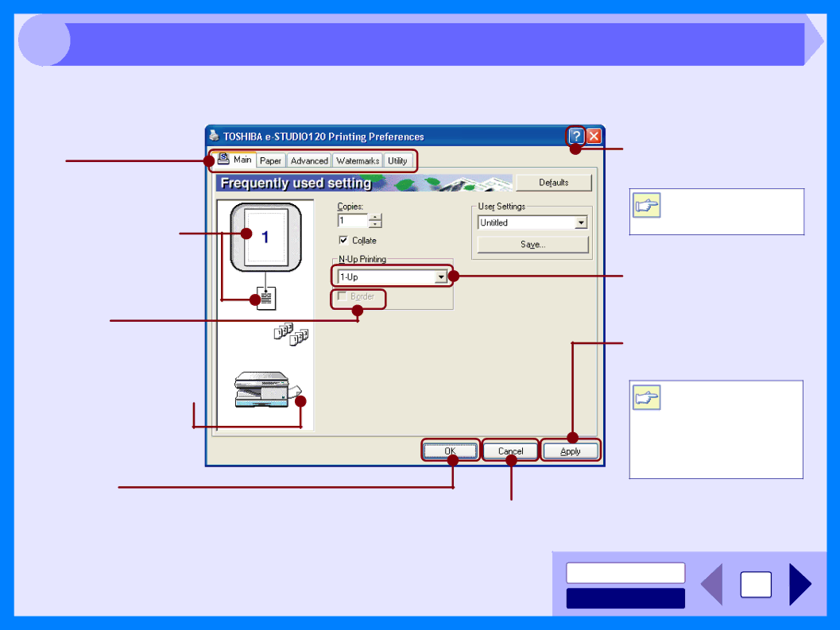840x630 pixels.
Task: Click the collated pages icon
Action: 291,334
